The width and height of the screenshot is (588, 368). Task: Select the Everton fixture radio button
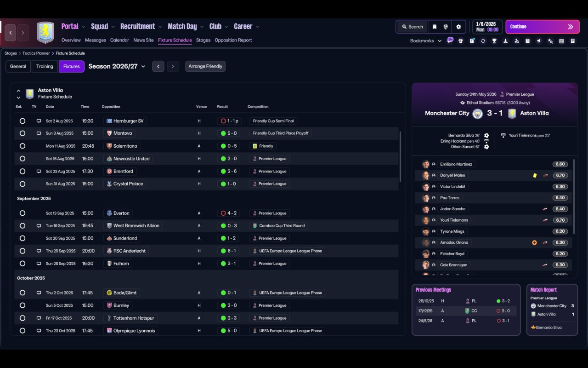pos(23,213)
